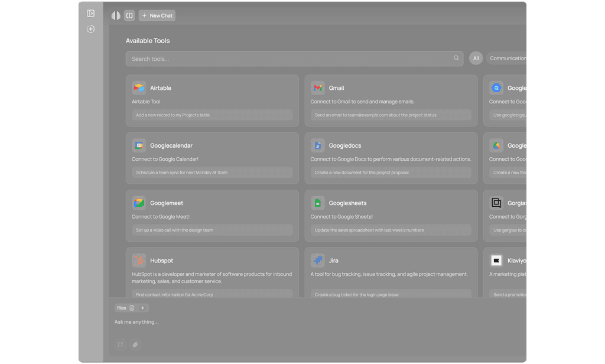Open the Google Drive icon
Image resolution: width=605 pixels, height=364 pixels.
coord(496,145)
